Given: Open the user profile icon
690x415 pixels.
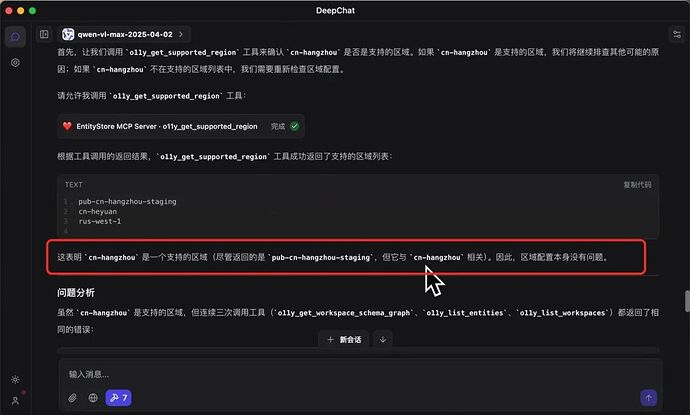Looking at the screenshot, I should click(15, 400).
